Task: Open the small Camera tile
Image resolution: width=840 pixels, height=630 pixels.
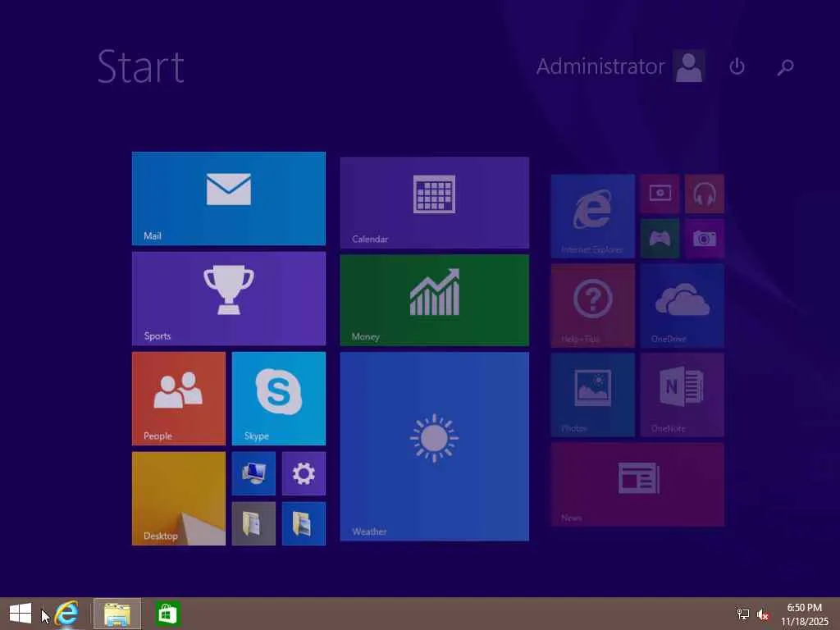Action: (705, 239)
